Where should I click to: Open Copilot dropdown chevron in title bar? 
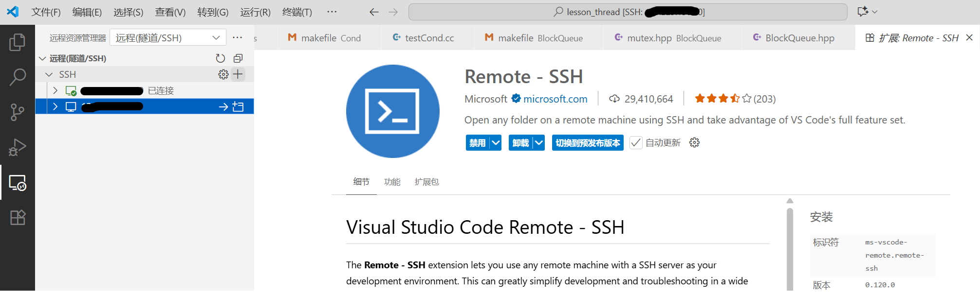click(x=875, y=12)
